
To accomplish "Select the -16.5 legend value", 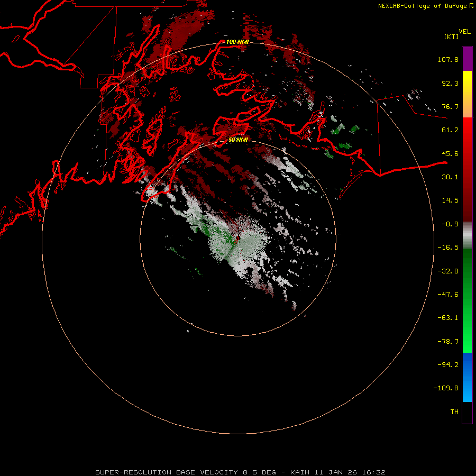I will [448, 248].
